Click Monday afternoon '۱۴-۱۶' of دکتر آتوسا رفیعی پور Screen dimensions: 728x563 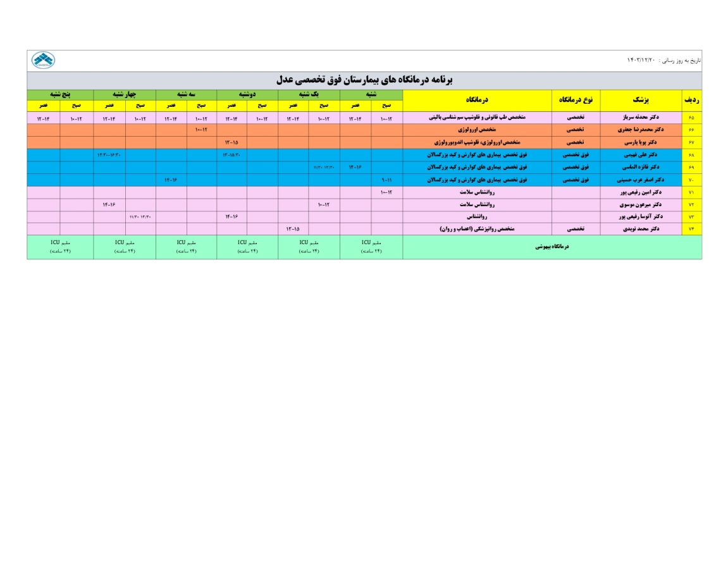(231, 217)
